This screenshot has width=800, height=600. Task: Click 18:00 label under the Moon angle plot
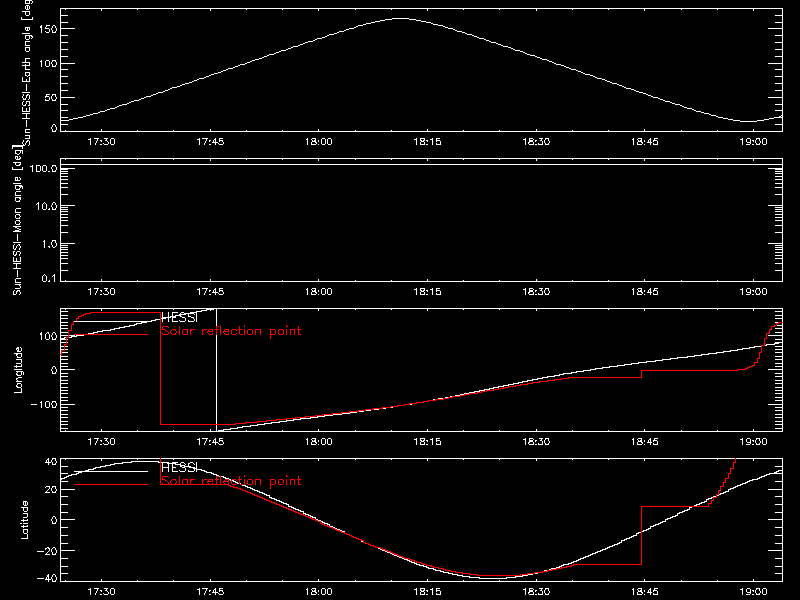[x=318, y=291]
